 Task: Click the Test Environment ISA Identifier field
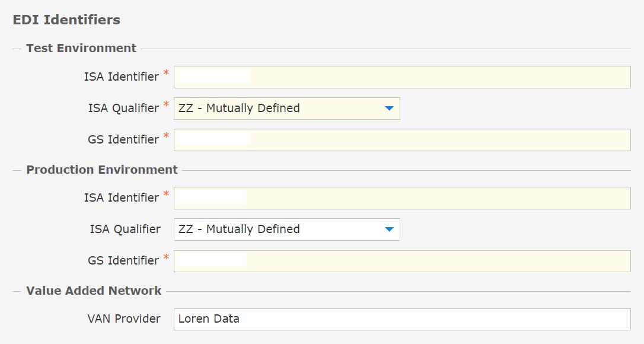tap(402, 77)
